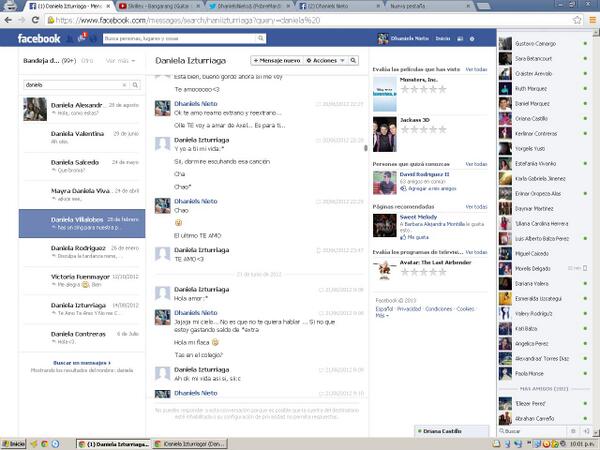Switch to the Twitter browser tab
Image resolution: width=600 pixels, height=450 pixels.
coord(249,6)
